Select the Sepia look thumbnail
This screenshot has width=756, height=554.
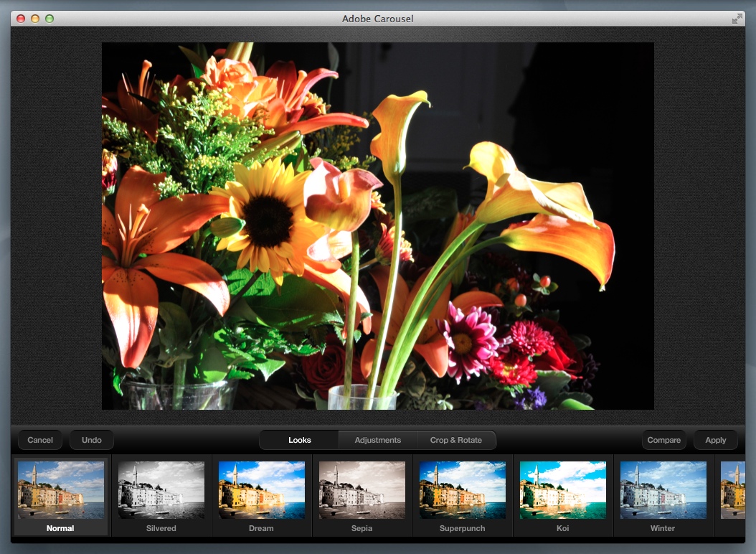tap(362, 490)
